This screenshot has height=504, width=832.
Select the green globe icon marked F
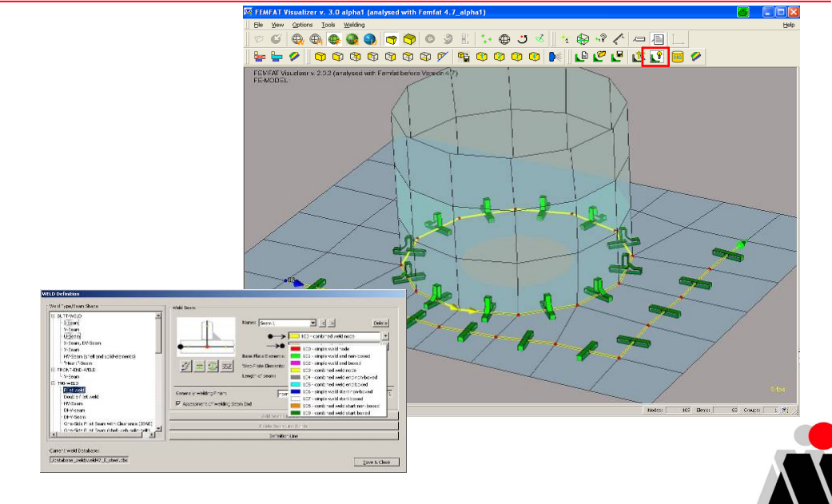(334, 39)
